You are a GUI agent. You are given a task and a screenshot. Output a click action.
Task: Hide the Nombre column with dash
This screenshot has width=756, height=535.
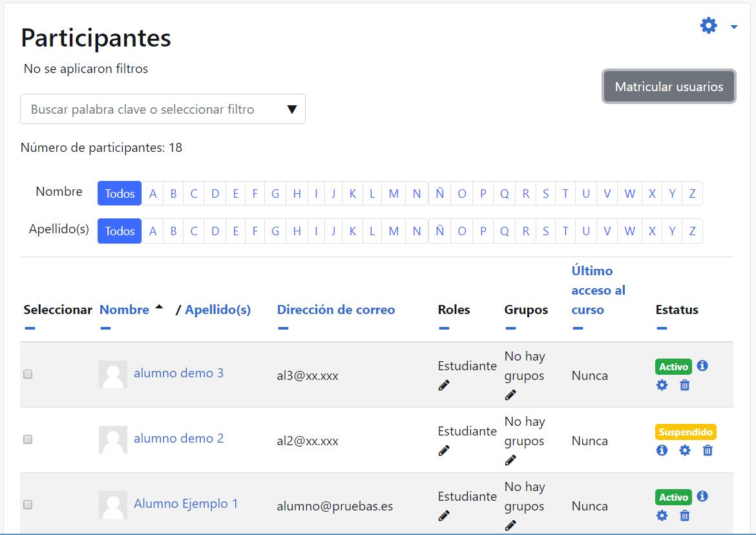click(105, 328)
